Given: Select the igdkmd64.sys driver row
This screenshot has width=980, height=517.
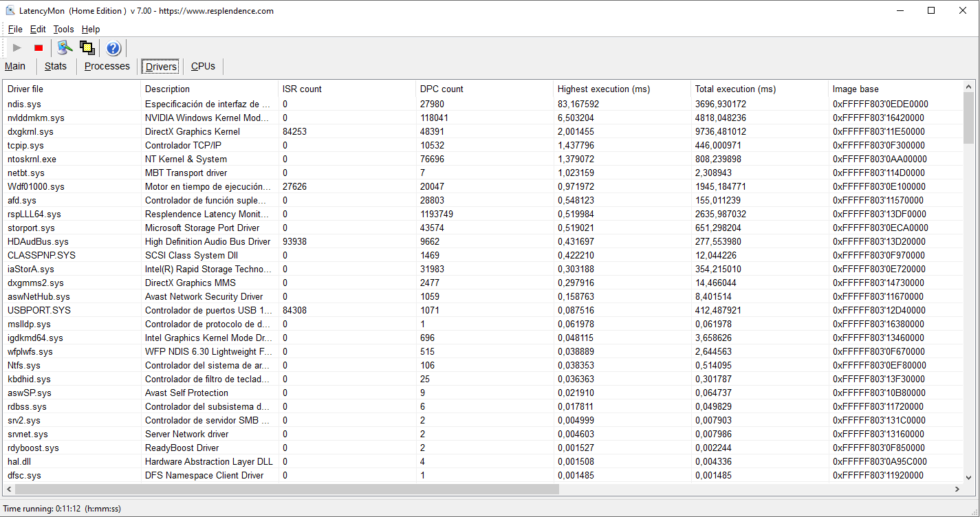Looking at the screenshot, I should 483,338.
